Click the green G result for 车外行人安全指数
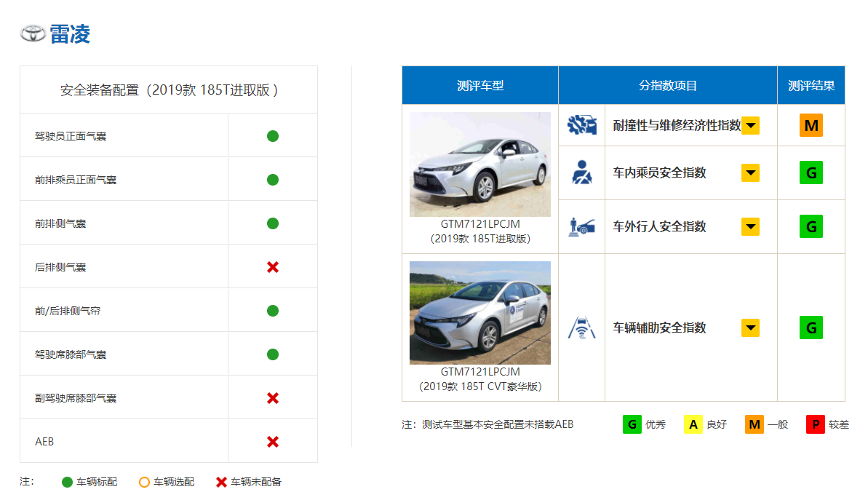The height and width of the screenshot is (500, 868). (811, 226)
